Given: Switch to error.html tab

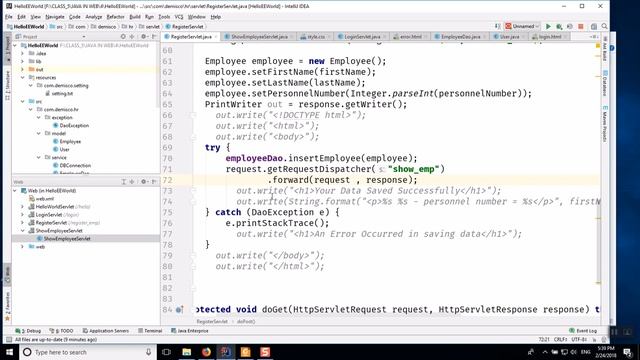Looking at the screenshot, I should pos(410,37).
